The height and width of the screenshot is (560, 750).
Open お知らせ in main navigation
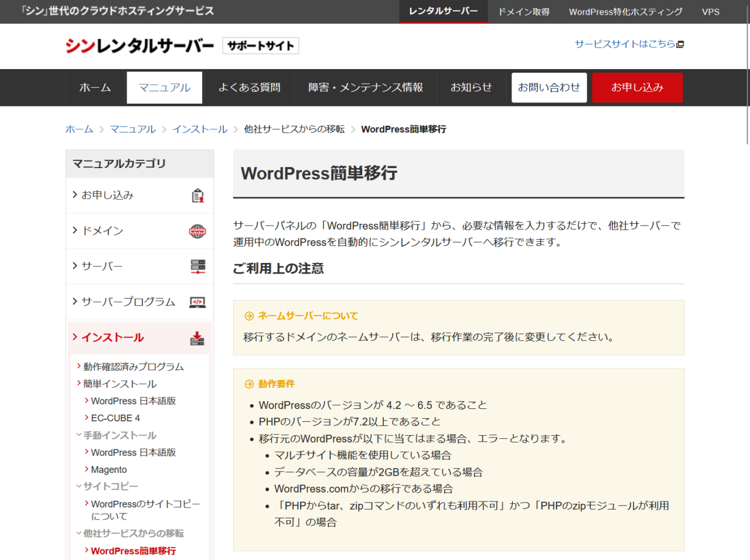coord(471,88)
